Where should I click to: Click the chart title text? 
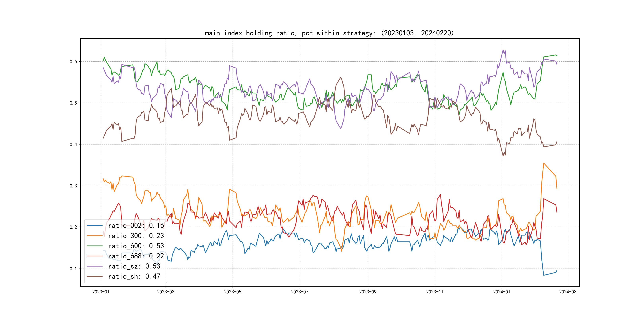pos(329,33)
